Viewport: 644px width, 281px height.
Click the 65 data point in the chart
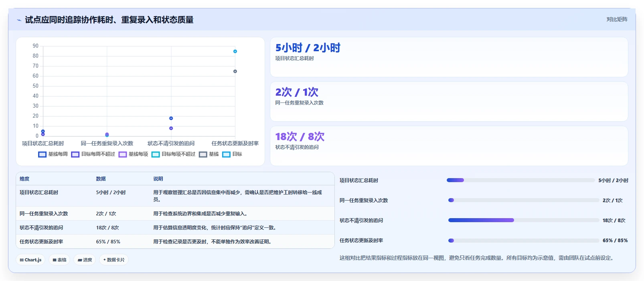(x=235, y=71)
